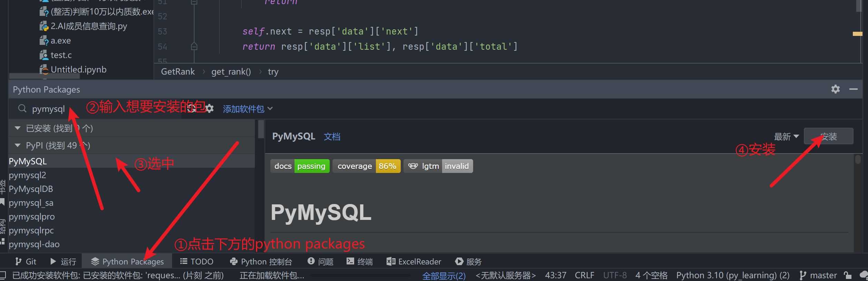This screenshot has height=281, width=868.
Task: Open the Python 控制台 tab
Action: point(261,261)
